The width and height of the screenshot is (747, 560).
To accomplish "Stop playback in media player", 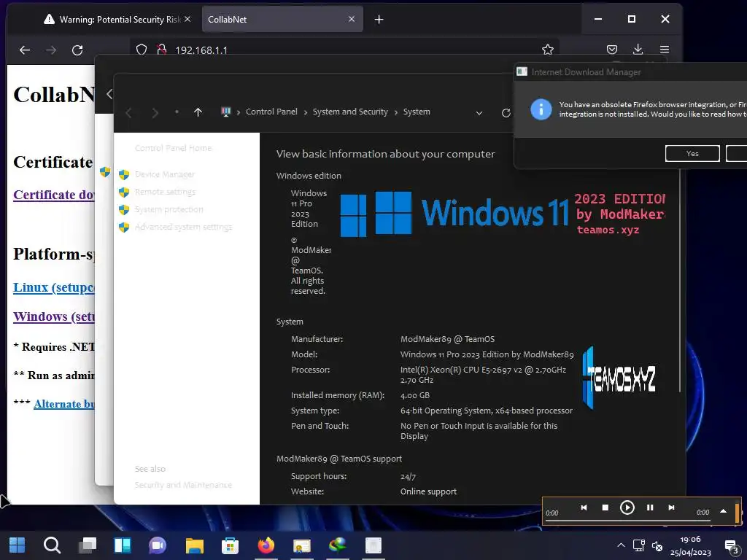I will coord(605,507).
